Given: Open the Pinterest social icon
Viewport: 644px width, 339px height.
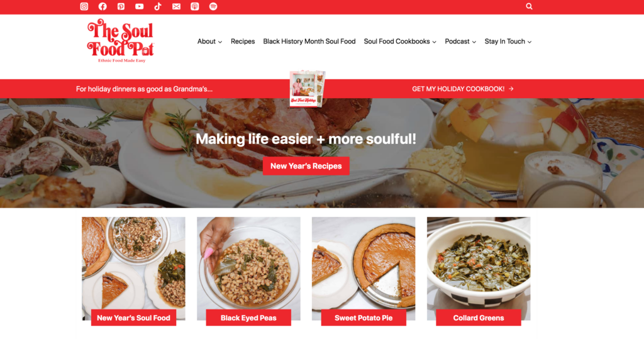Looking at the screenshot, I should pyautogui.click(x=121, y=6).
